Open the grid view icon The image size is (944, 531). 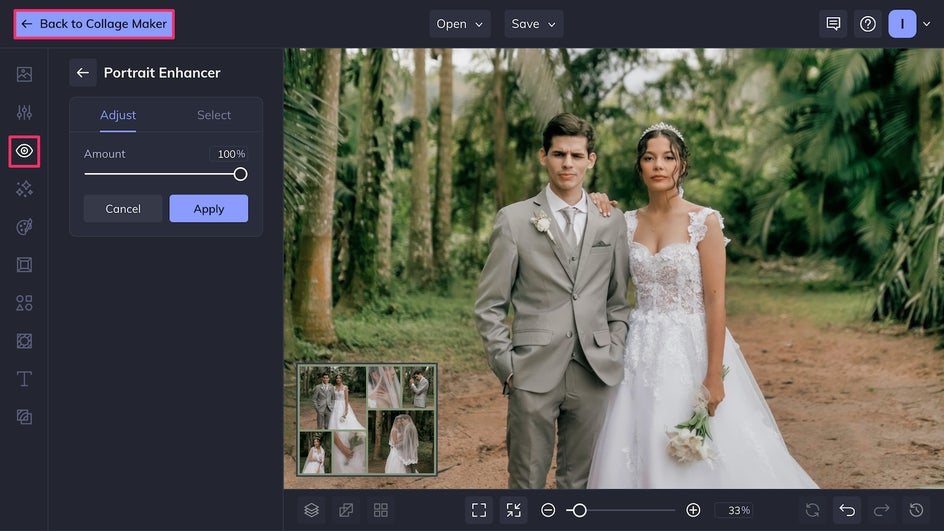[380, 510]
